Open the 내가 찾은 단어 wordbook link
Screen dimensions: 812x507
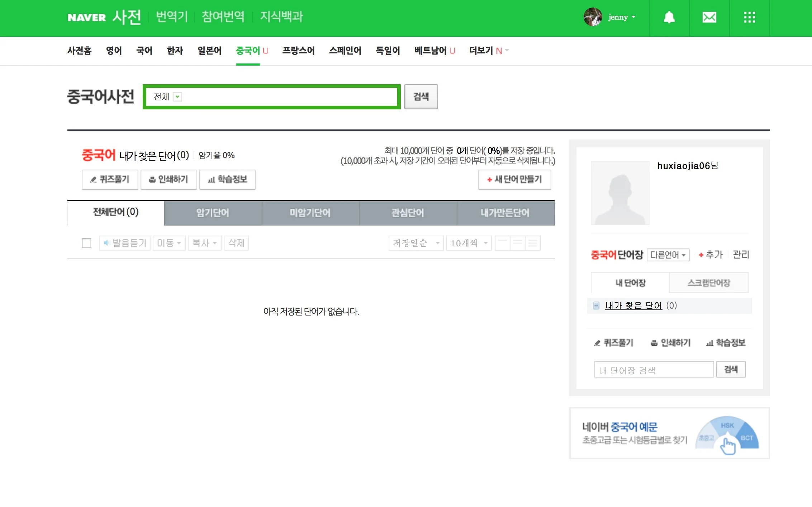point(633,305)
